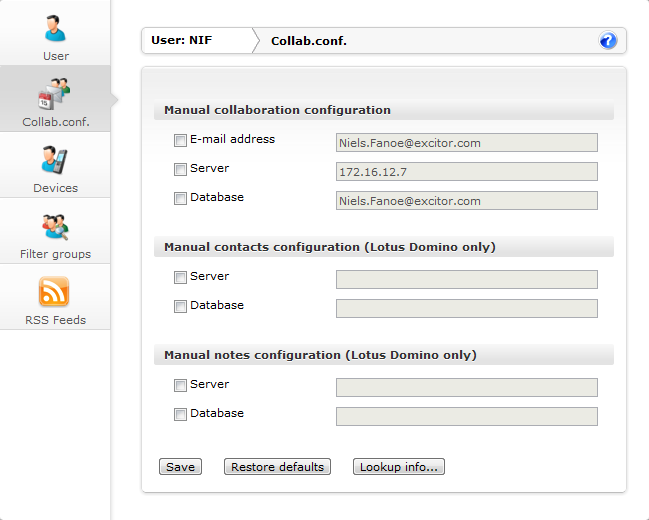Toggle contacts configuration Database checkbox
649x520 pixels.
coord(180,307)
